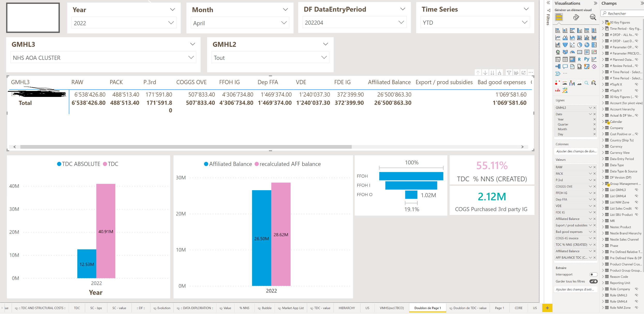Remove GMHL3 field from Lignes

click(595, 108)
